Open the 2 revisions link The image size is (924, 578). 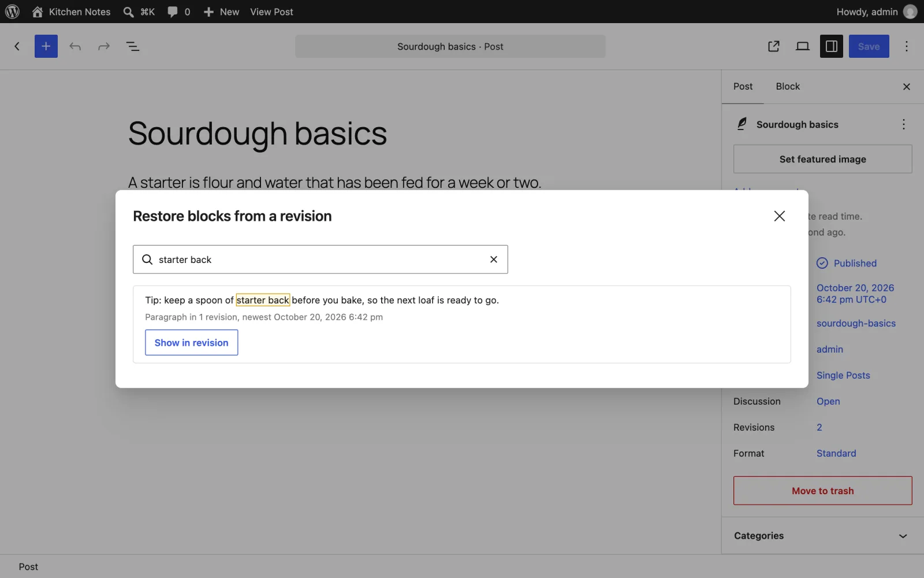pyautogui.click(x=819, y=428)
